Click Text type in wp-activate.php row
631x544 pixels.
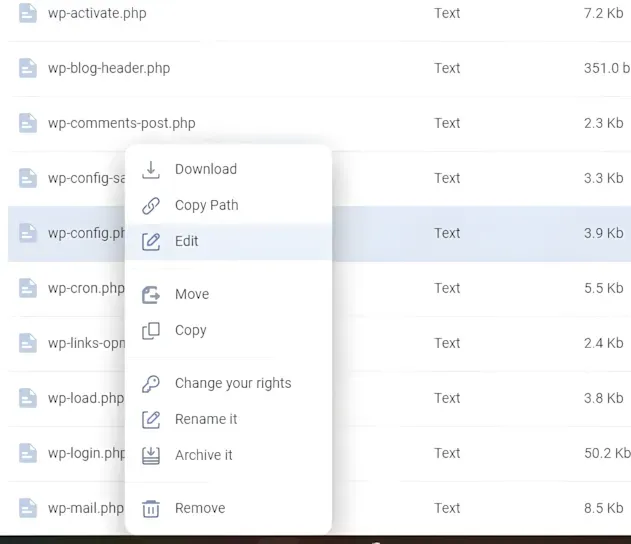click(x=447, y=13)
